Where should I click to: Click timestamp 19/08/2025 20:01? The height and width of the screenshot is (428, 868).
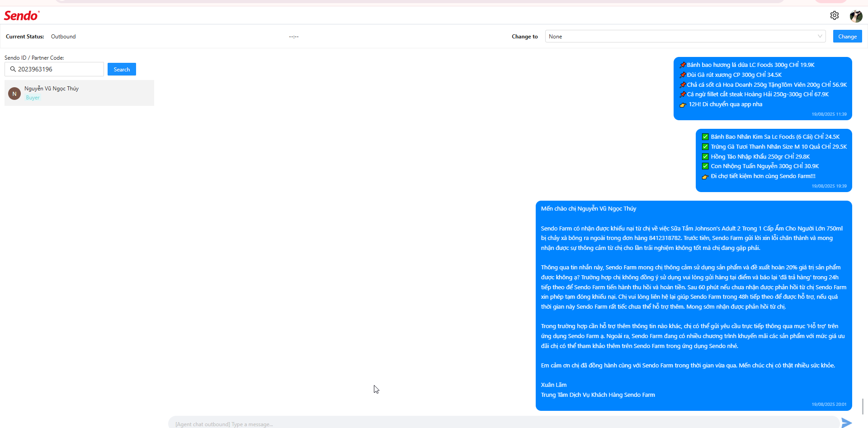tap(829, 404)
